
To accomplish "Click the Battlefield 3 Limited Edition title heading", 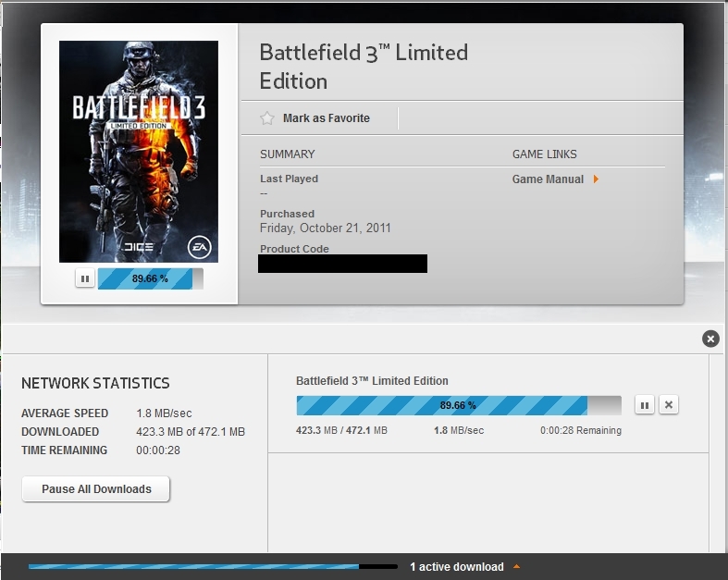I will (364, 65).
